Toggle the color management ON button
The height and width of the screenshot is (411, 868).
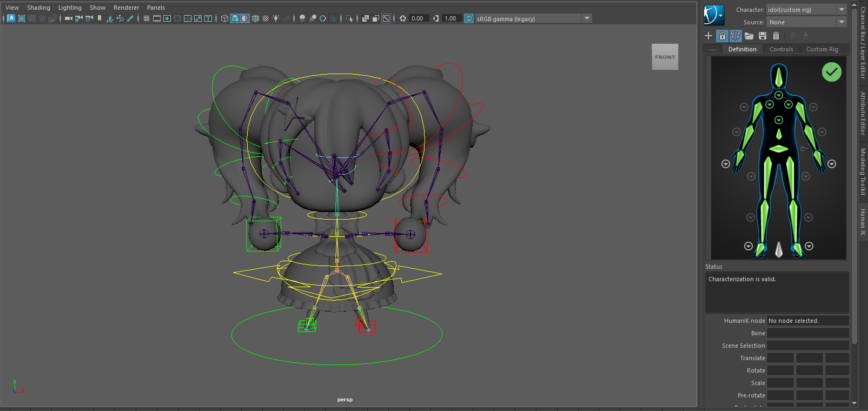(x=469, y=18)
